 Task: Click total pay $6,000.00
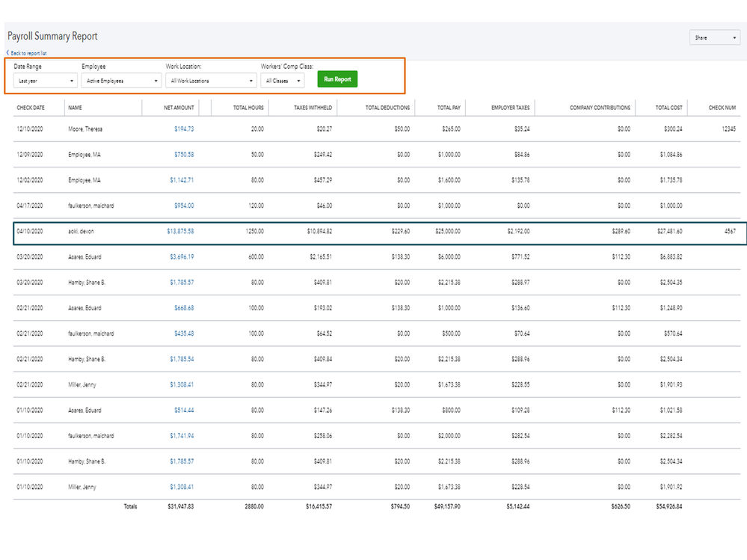(x=449, y=256)
